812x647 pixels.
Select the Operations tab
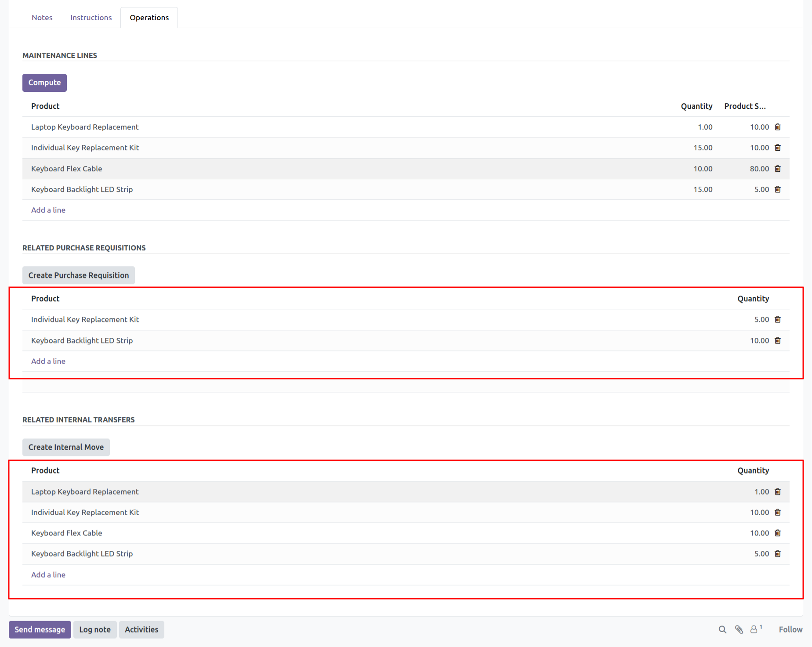[x=149, y=18]
